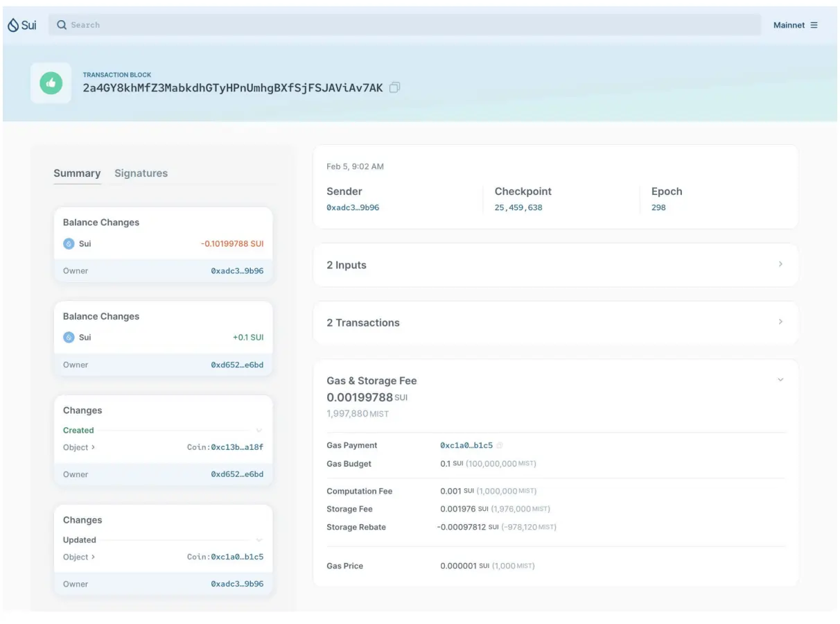Click the Sui logo in header
The height and width of the screenshot is (624, 840).
pyautogui.click(x=22, y=25)
